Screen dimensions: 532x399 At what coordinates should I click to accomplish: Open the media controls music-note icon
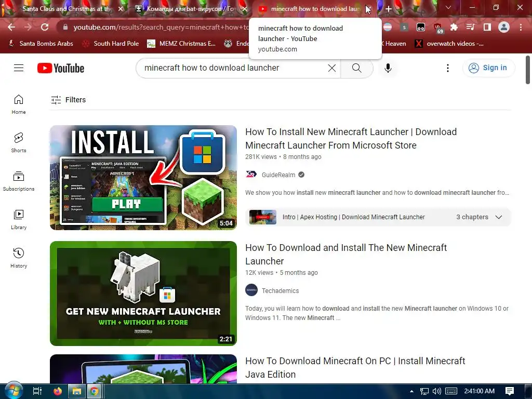(x=470, y=27)
